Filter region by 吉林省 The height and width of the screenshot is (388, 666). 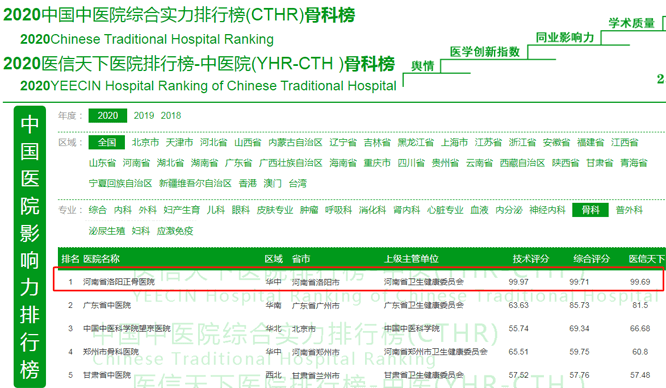tap(377, 142)
